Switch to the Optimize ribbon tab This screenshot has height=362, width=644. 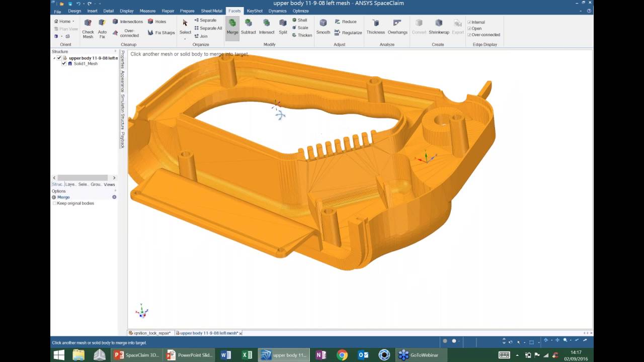point(300,11)
